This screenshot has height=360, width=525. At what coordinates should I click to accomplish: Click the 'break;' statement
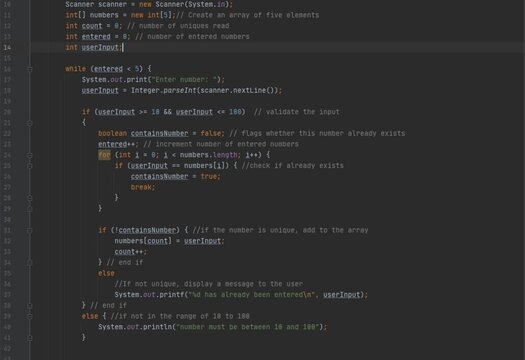coord(143,187)
